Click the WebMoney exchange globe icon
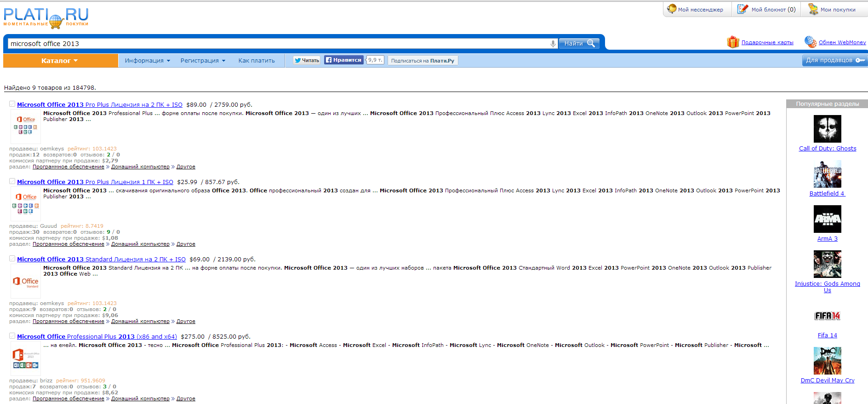 click(810, 42)
